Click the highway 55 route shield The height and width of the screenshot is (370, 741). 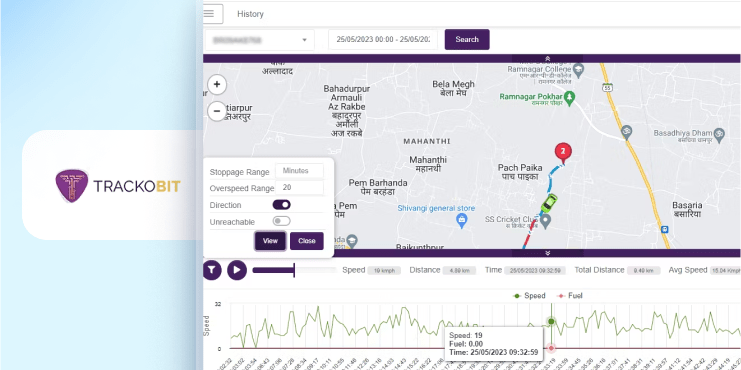(x=608, y=87)
